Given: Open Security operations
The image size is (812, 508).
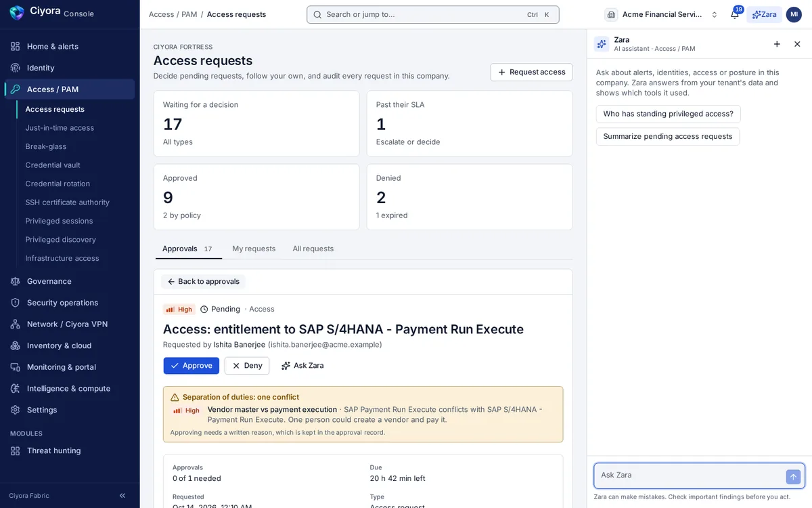Looking at the screenshot, I should coord(70,303).
